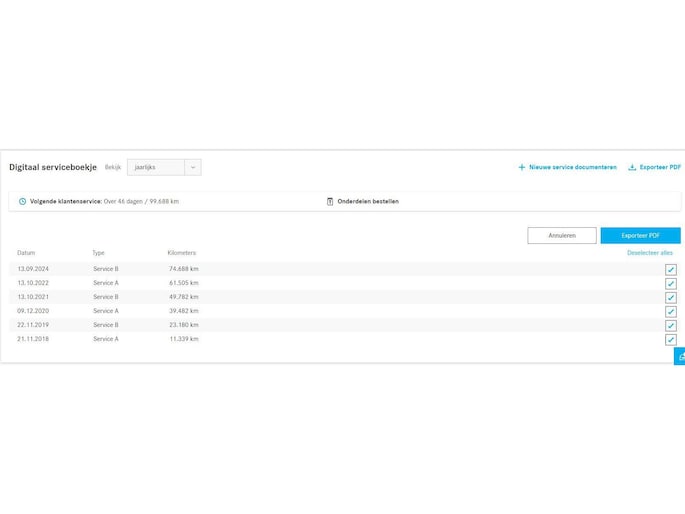Toggle checkbox for the 13.10.2022 Service A entry
The image size is (685, 514).
point(670,284)
